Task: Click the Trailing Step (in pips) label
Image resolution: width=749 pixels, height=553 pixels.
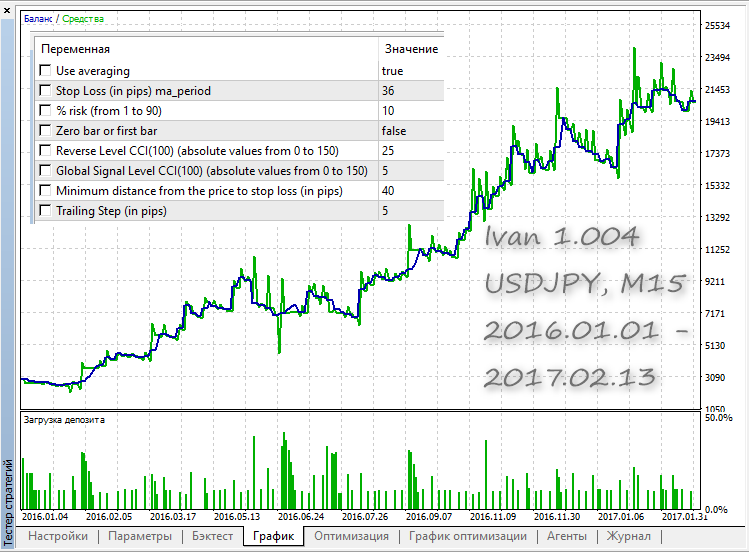Action: [111, 211]
